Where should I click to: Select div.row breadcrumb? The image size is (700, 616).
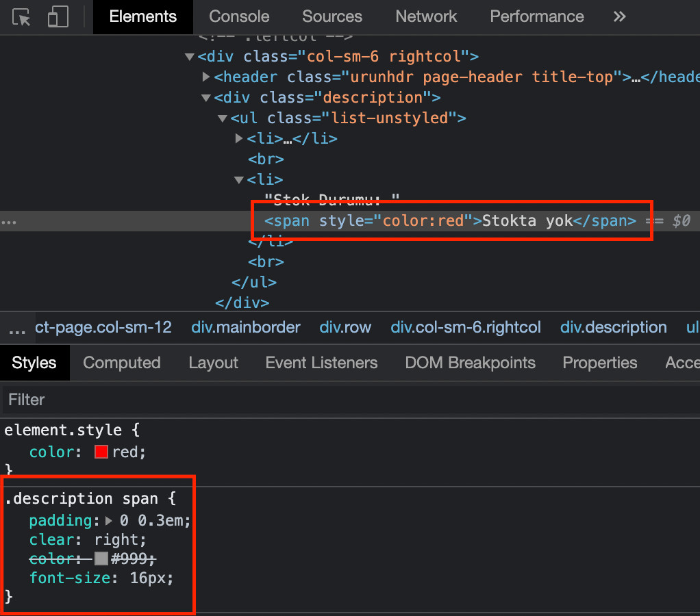click(x=345, y=327)
